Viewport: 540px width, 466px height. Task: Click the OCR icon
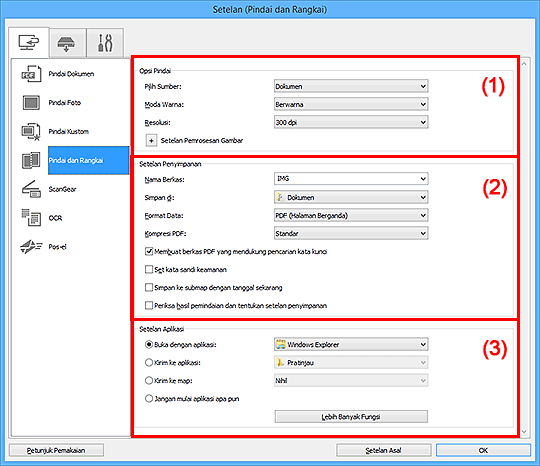[x=31, y=218]
